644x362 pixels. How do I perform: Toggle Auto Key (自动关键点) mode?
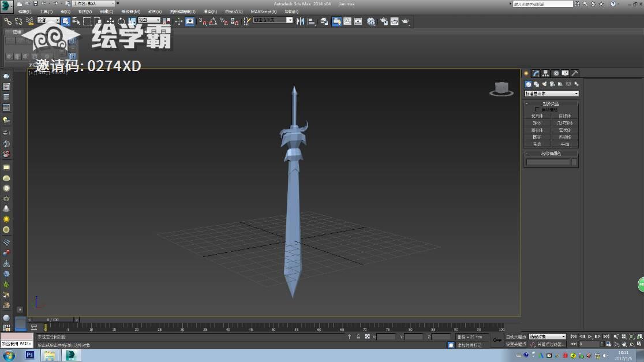(x=516, y=337)
